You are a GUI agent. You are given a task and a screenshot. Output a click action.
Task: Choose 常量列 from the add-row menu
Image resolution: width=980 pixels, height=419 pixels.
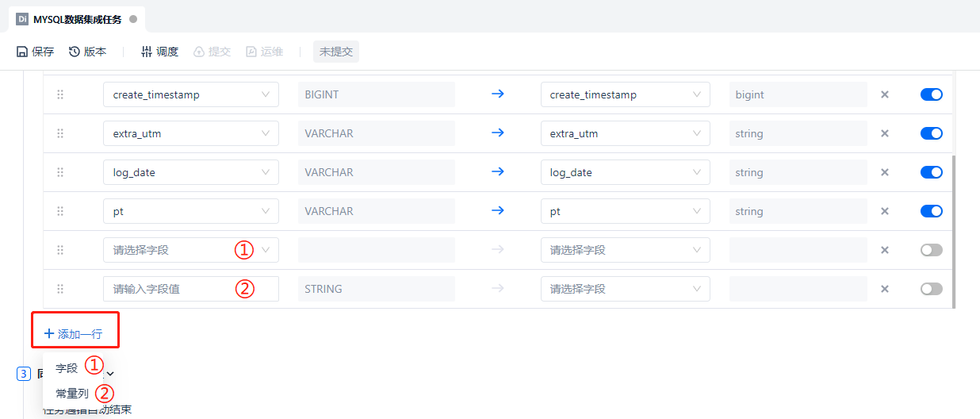click(72, 393)
